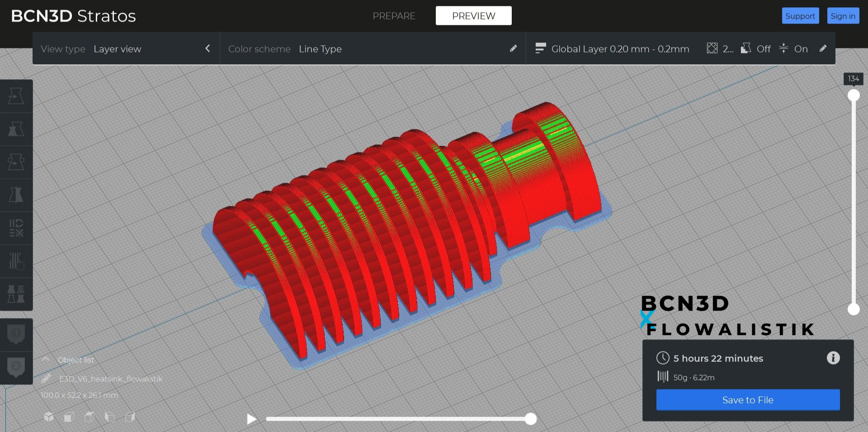Collapse the View type panel with the chevron
868x432 pixels.
[208, 48]
